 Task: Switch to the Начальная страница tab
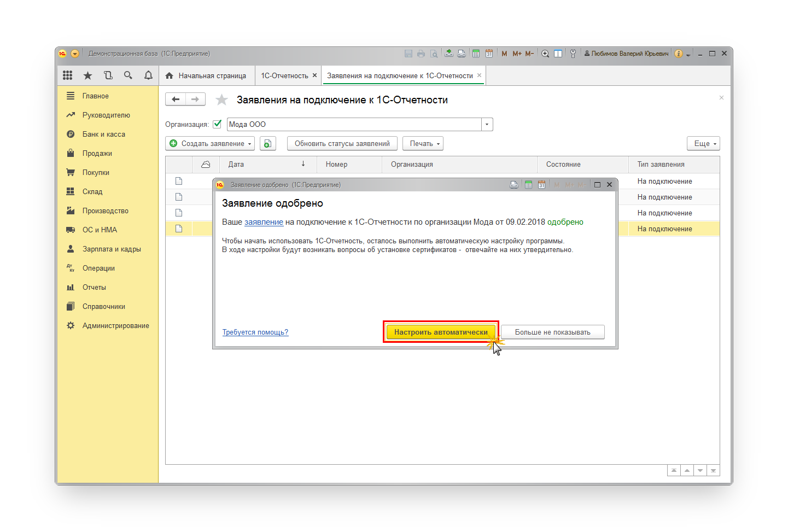[x=206, y=75]
